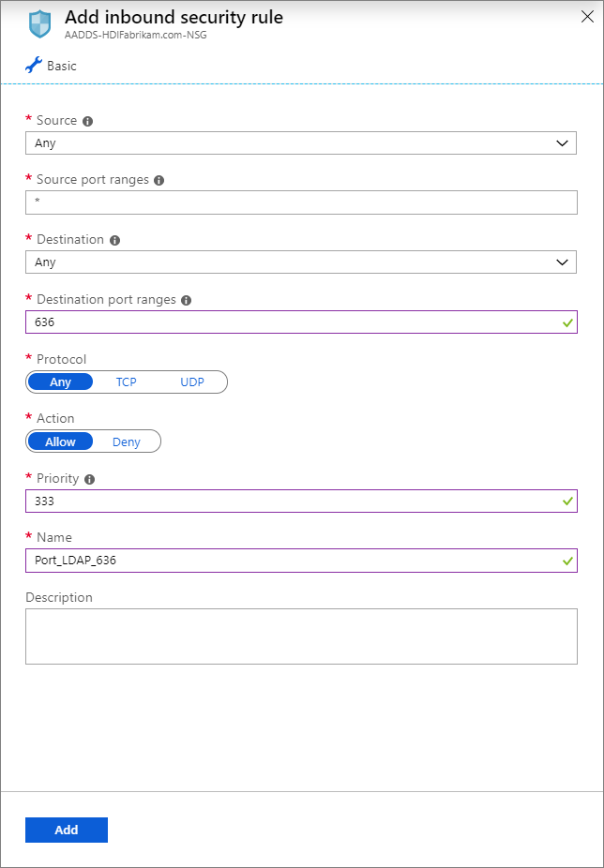Open the info tooltip beside Destination
Image resolution: width=604 pixels, height=868 pixels.
tap(113, 239)
